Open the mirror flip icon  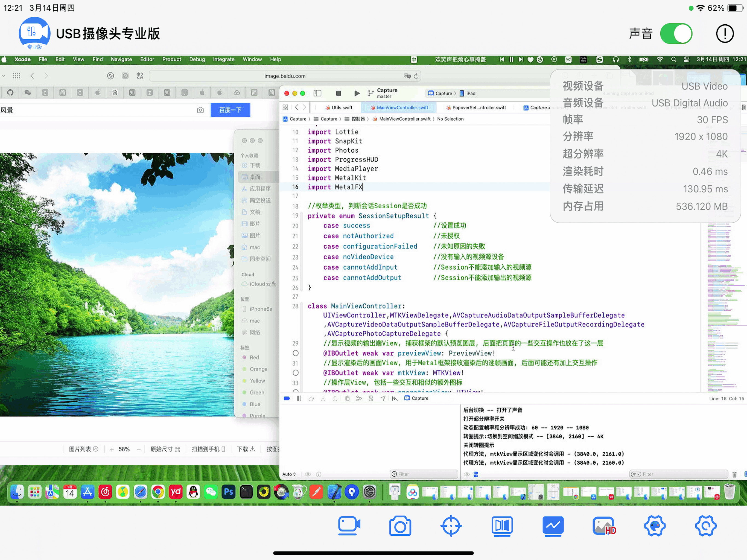[x=502, y=526]
